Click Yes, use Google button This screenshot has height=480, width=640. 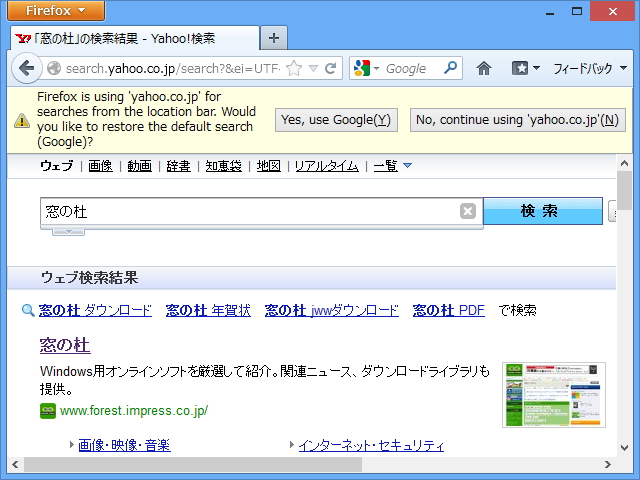336,120
